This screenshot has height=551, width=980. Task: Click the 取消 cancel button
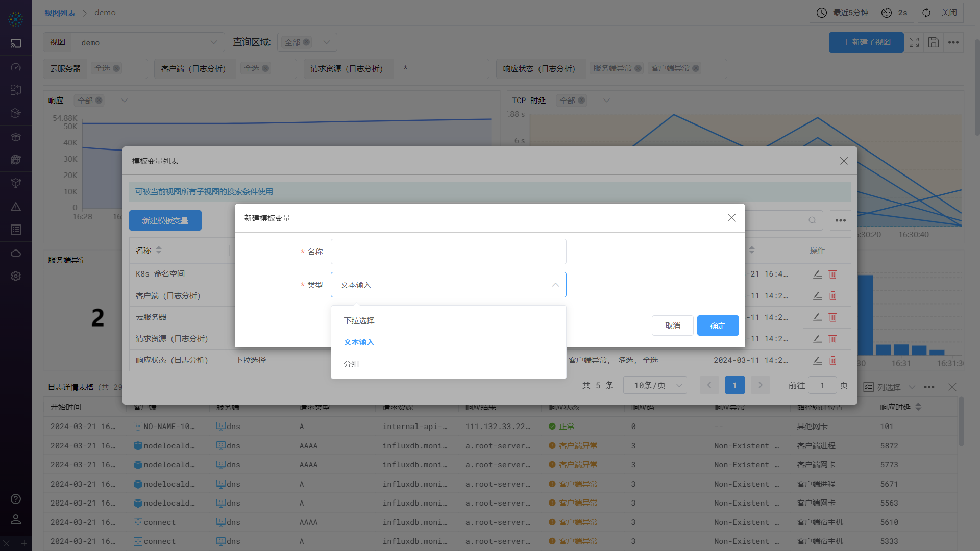[672, 325]
